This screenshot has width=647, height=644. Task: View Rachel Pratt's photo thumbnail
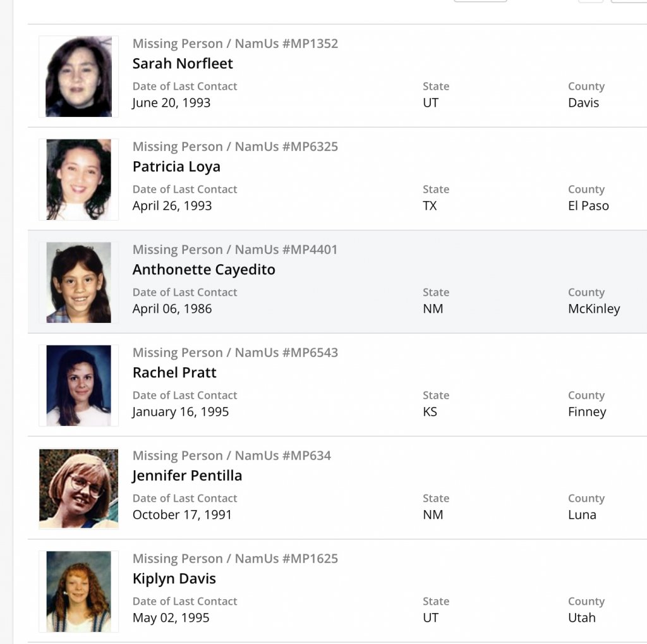[78, 386]
